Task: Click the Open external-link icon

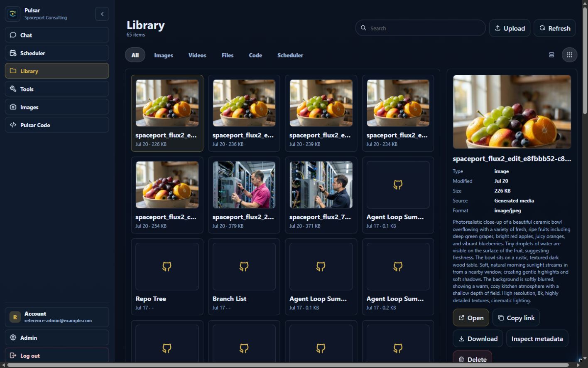Action: [x=461, y=318]
